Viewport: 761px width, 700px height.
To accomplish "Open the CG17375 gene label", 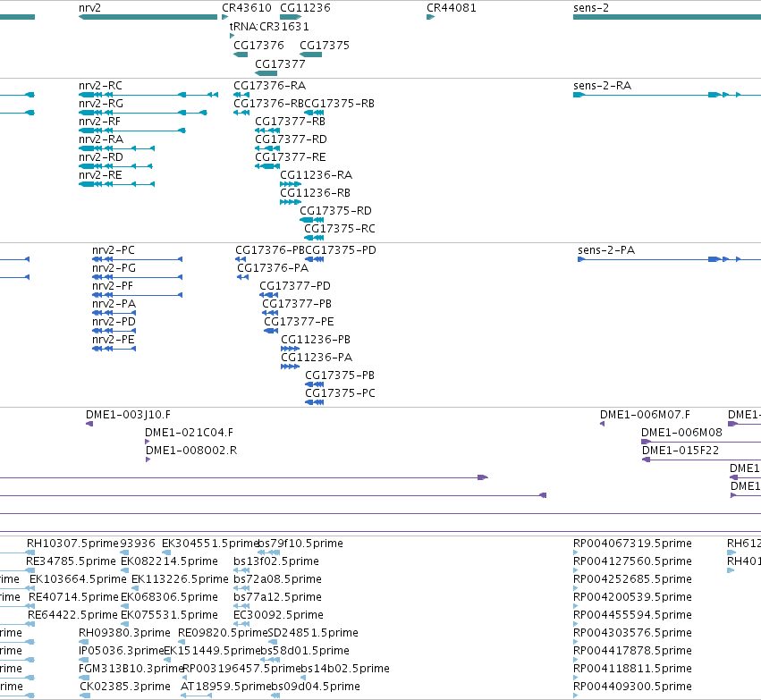I will coord(325,45).
